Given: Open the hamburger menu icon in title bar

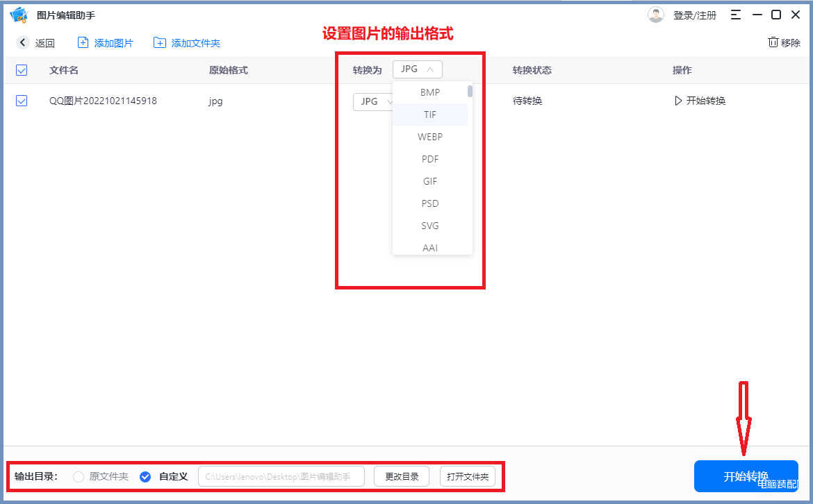Looking at the screenshot, I should pos(735,15).
